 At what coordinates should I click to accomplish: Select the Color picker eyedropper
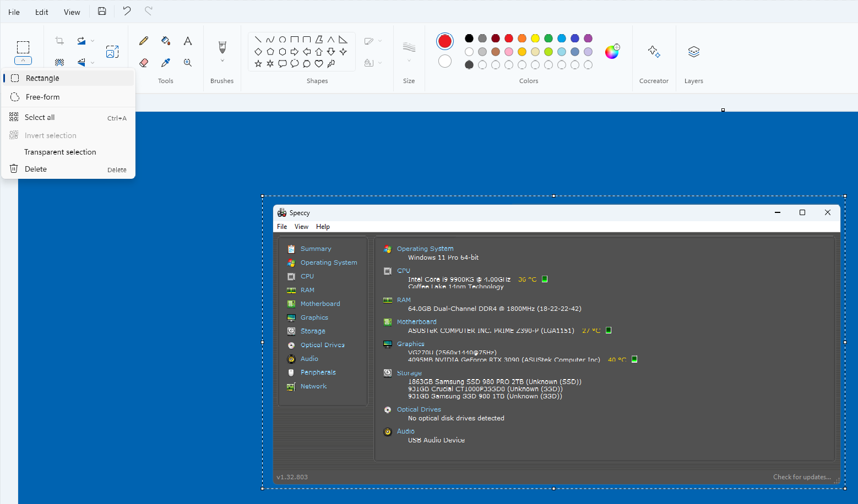[166, 63]
